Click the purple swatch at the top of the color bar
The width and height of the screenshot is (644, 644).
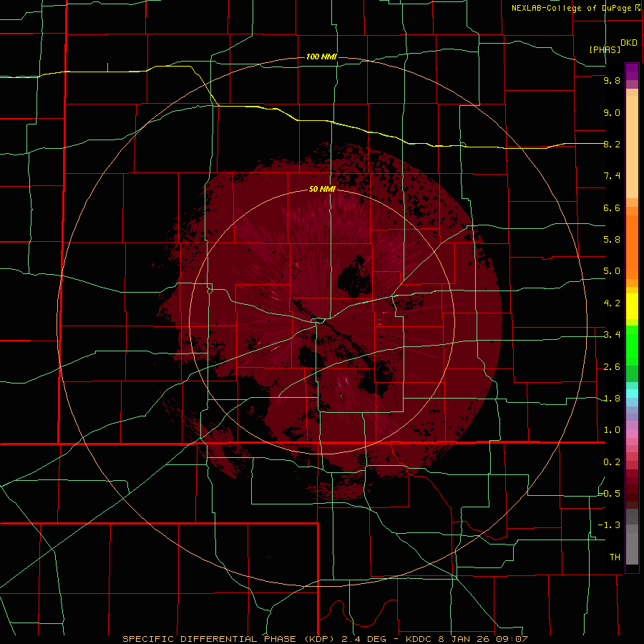[x=632, y=72]
